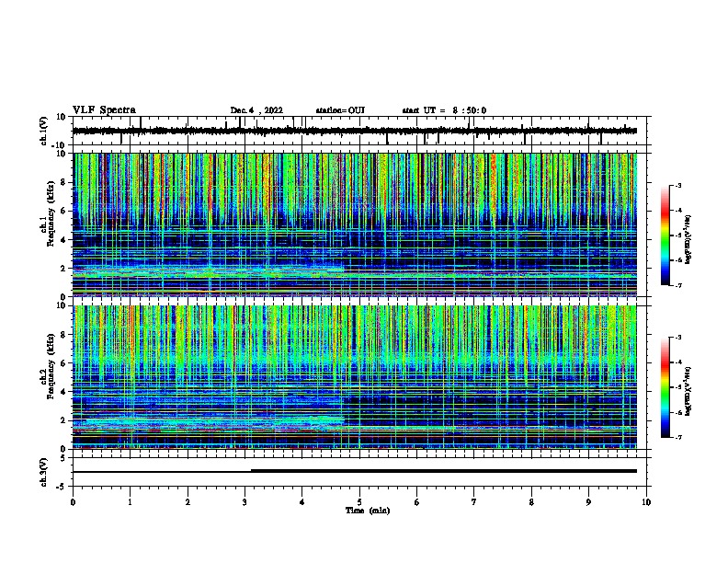Click the ch.1 voltage waveform trace
Screen dimensions: 728x563
coord(354,131)
